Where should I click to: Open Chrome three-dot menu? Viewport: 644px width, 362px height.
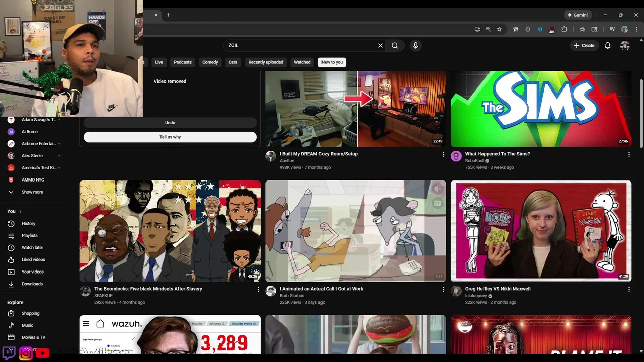pyautogui.click(x=636, y=29)
